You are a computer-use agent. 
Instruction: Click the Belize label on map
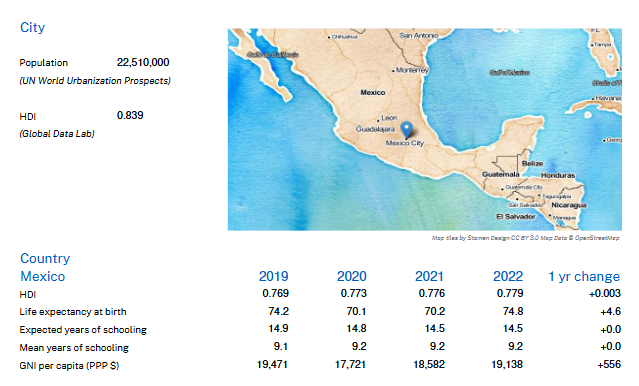[532, 163]
